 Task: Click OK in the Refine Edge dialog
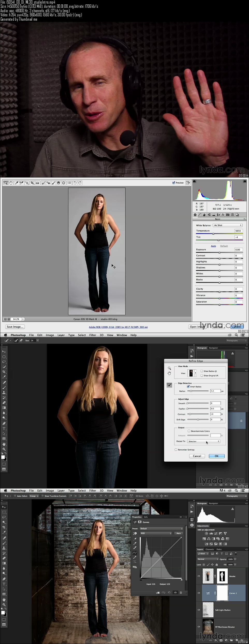[217, 456]
